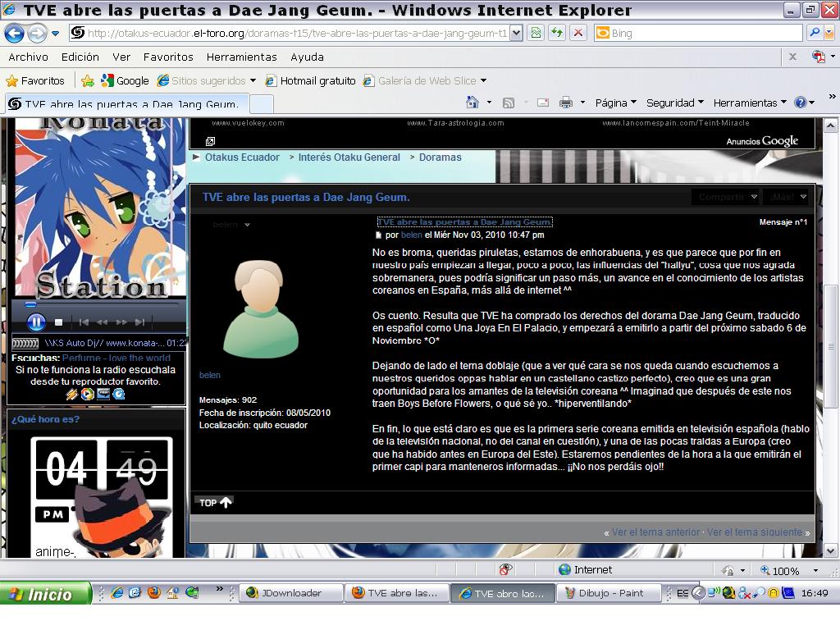Click Firefox quick launch icon in taskbar
Screen dimensions: 840x630
[x=154, y=593]
